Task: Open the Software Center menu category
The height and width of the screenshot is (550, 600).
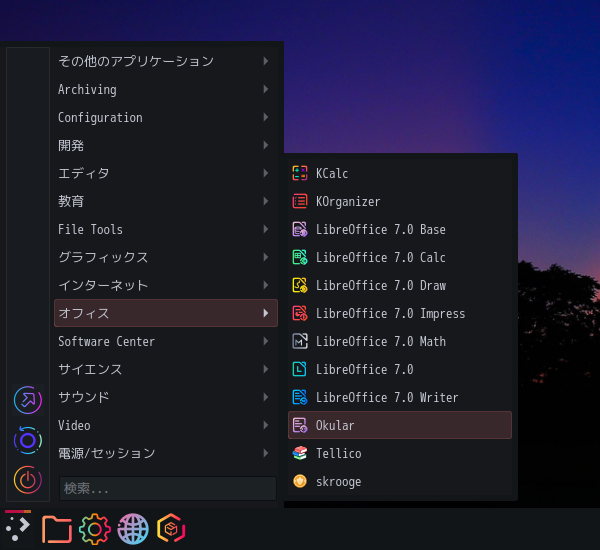Action: tap(166, 341)
